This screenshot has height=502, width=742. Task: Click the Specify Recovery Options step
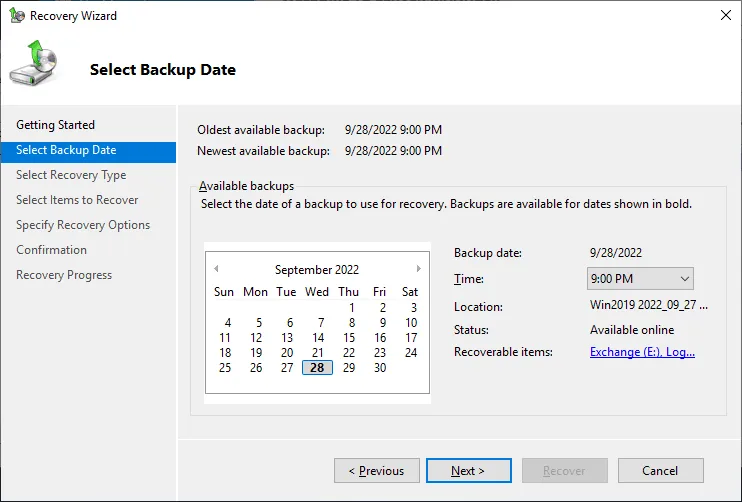(83, 225)
